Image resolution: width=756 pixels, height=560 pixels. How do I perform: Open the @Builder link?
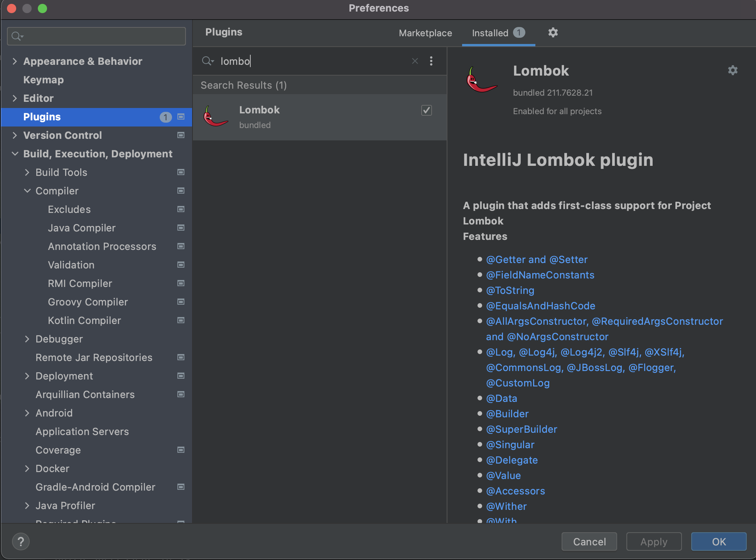click(x=507, y=413)
